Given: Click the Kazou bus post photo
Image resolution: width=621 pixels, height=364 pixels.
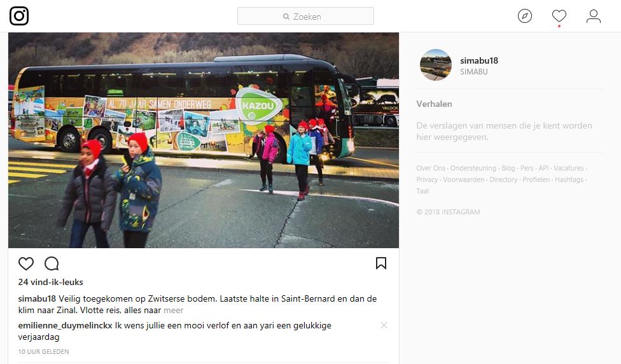Looking at the screenshot, I should (204, 140).
